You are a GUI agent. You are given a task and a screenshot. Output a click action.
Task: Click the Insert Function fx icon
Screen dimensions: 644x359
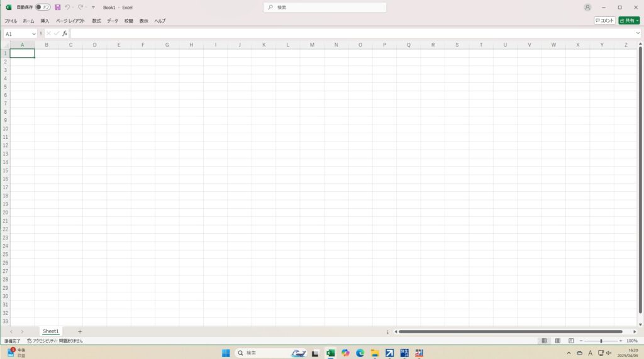point(65,33)
